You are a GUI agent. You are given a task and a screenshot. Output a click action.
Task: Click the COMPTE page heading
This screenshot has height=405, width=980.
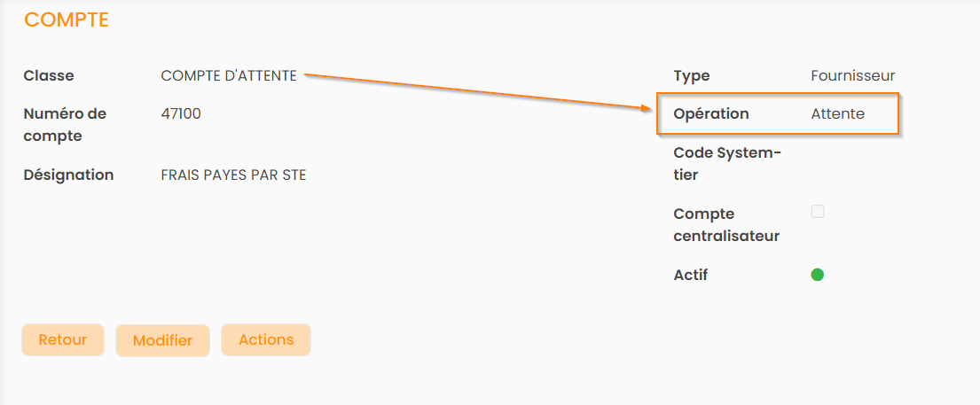pos(67,19)
